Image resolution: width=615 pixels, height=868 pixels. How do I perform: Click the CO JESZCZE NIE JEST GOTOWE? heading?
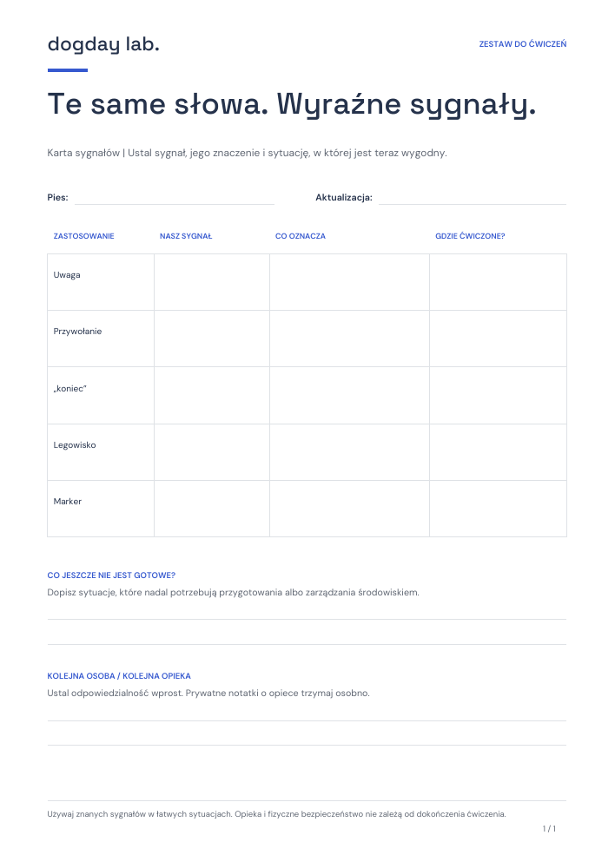(111, 575)
